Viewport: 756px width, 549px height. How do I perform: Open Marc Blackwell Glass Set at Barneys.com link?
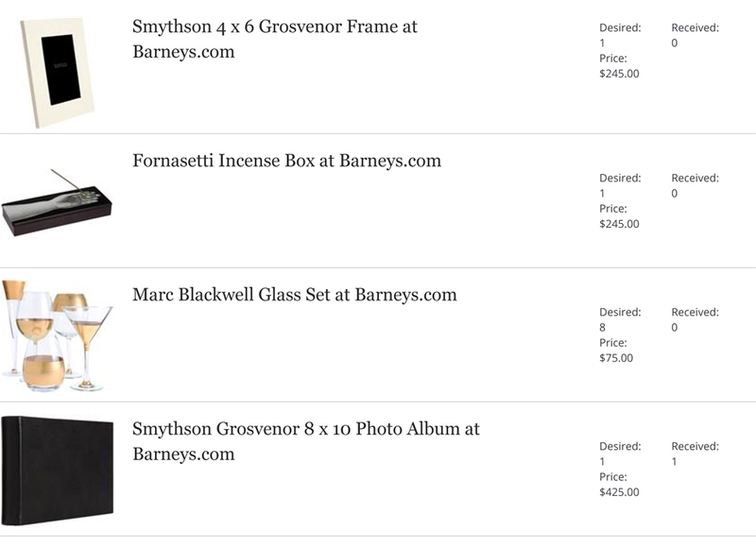(295, 295)
